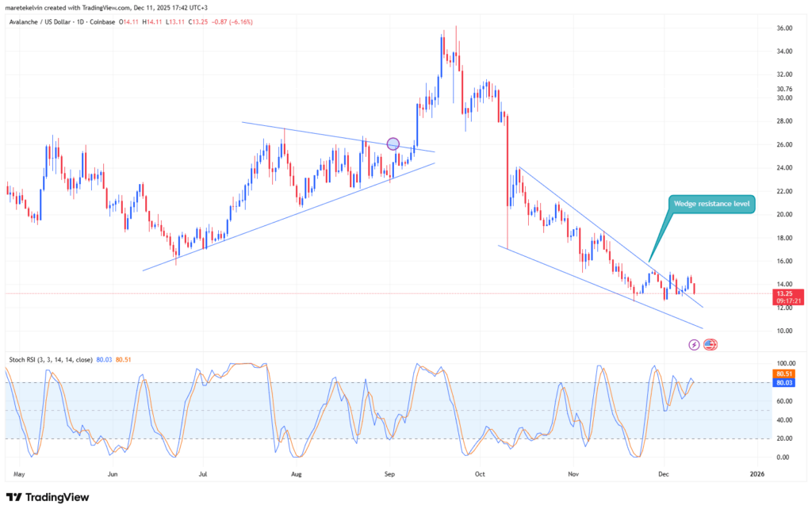Open the US flag market event icon
The image size is (812, 513).
pos(710,343)
